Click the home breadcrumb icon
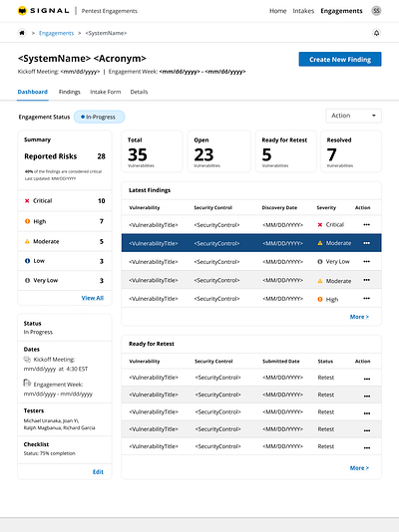Viewport: 399px width, 532px height. coord(22,33)
